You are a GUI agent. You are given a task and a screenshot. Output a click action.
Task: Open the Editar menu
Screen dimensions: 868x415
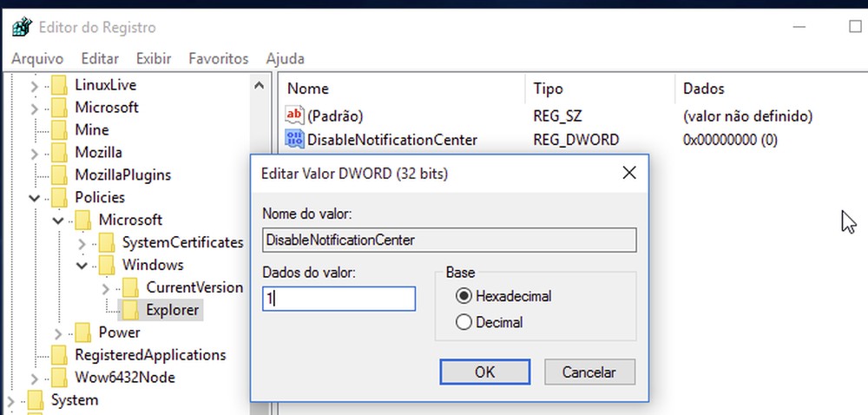click(100, 58)
